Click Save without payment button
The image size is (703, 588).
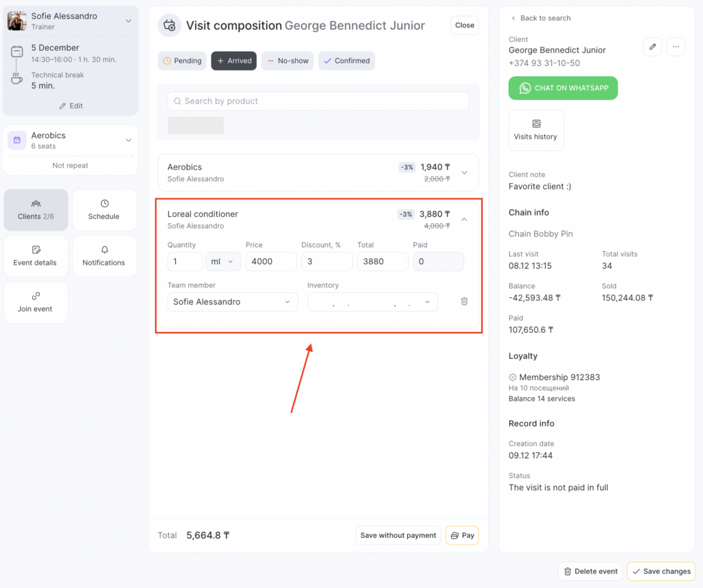tap(397, 535)
